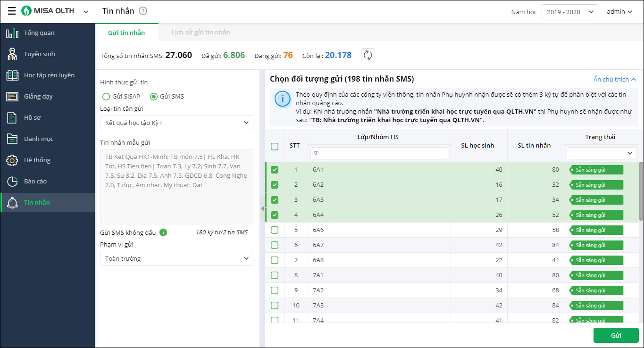Select the Gửi SISAP radio option
This screenshot has width=644, height=348.
point(106,97)
